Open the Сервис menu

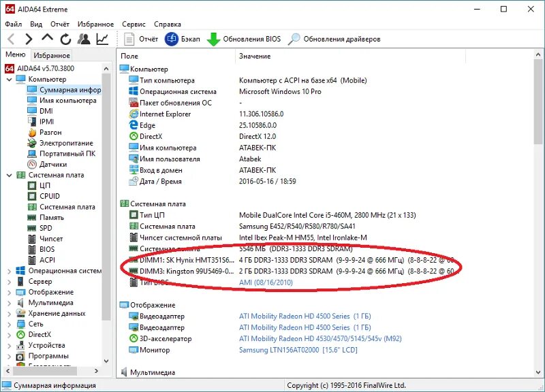click(x=134, y=24)
